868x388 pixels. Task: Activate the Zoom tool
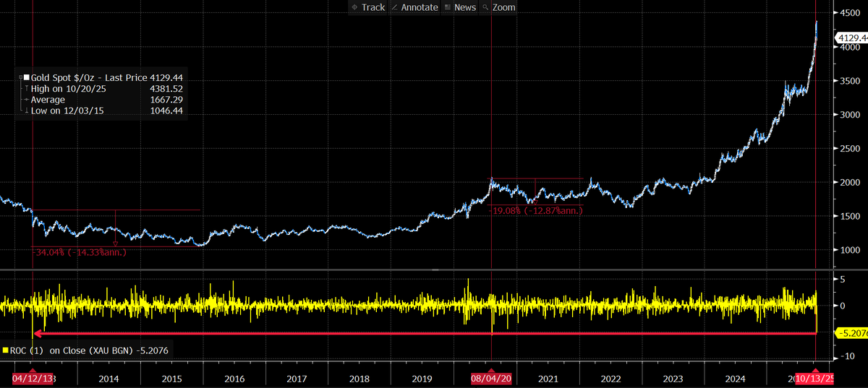[498, 7]
